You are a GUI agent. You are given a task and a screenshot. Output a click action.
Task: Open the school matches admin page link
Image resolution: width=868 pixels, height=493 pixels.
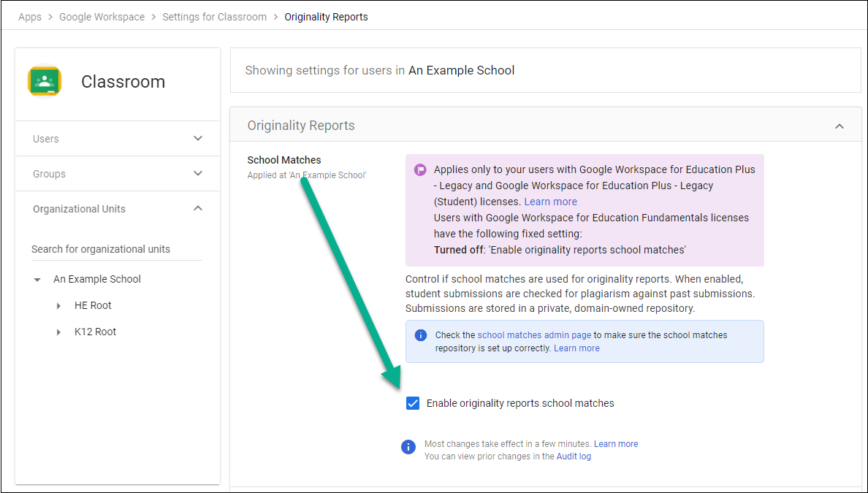point(534,335)
